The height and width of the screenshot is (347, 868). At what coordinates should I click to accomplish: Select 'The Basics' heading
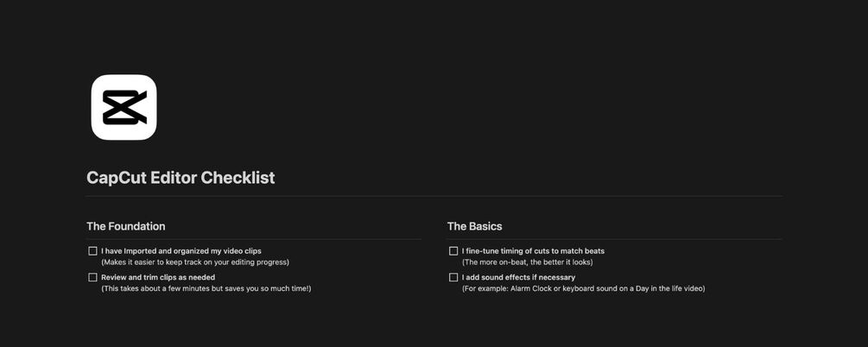click(x=474, y=226)
